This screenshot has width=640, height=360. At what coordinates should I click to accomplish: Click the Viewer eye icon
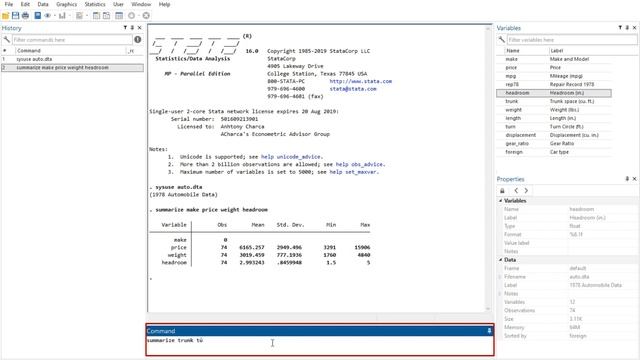tap(48, 16)
